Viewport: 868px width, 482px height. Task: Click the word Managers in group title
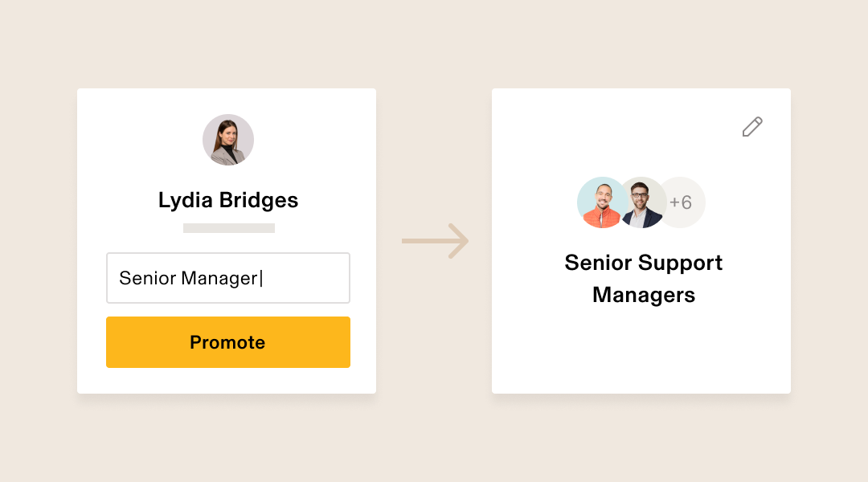coord(643,295)
